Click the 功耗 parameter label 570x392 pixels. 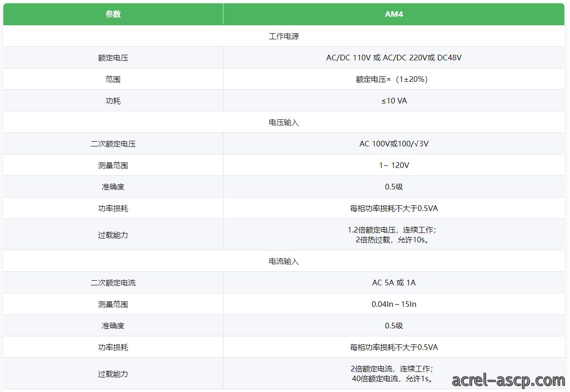[113, 101]
